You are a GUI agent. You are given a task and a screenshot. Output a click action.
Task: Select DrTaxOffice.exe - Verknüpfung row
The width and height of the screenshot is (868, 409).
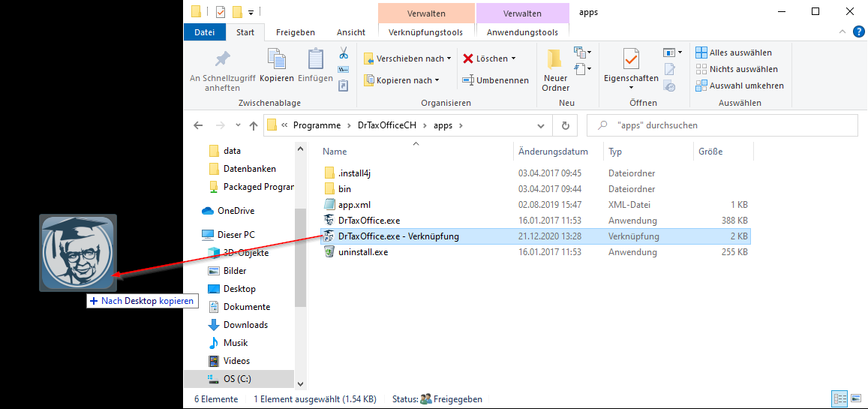[x=536, y=236]
